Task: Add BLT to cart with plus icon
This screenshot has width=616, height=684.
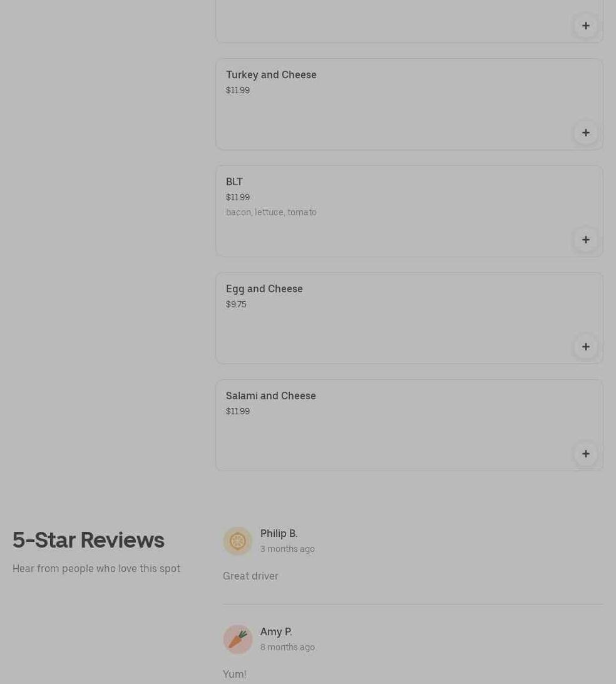Action: (585, 240)
